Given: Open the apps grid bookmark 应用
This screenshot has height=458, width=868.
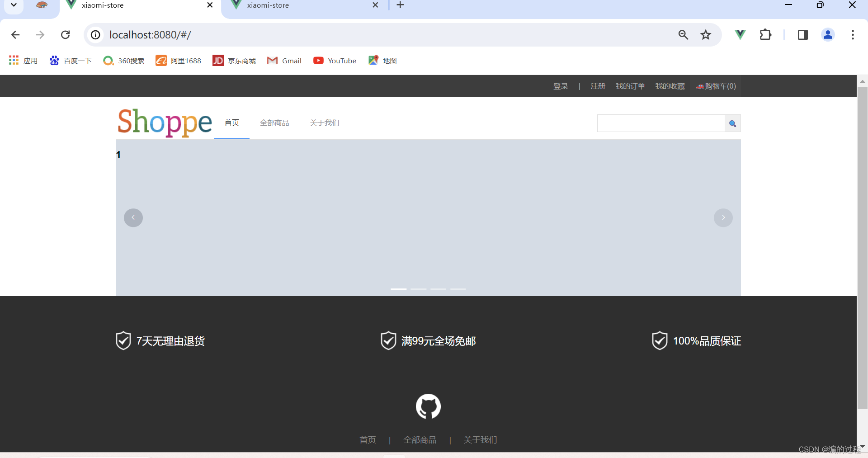Looking at the screenshot, I should [23, 61].
